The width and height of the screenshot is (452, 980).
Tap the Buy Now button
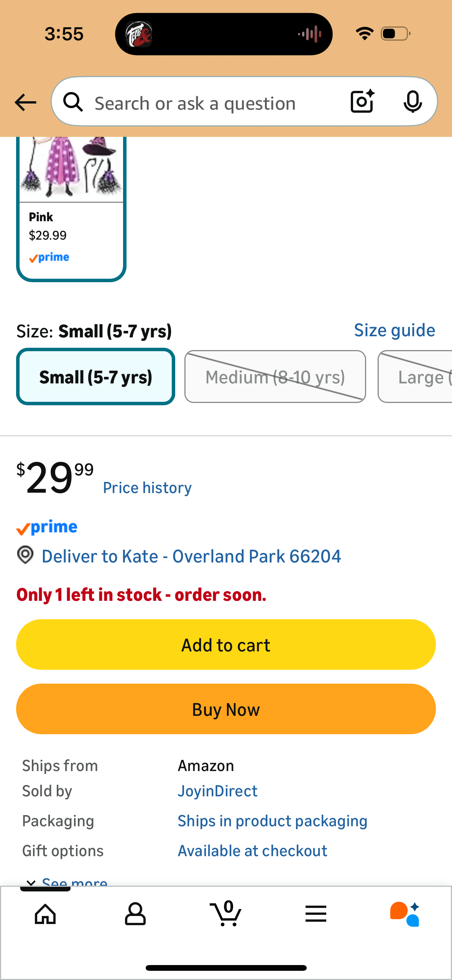click(226, 709)
